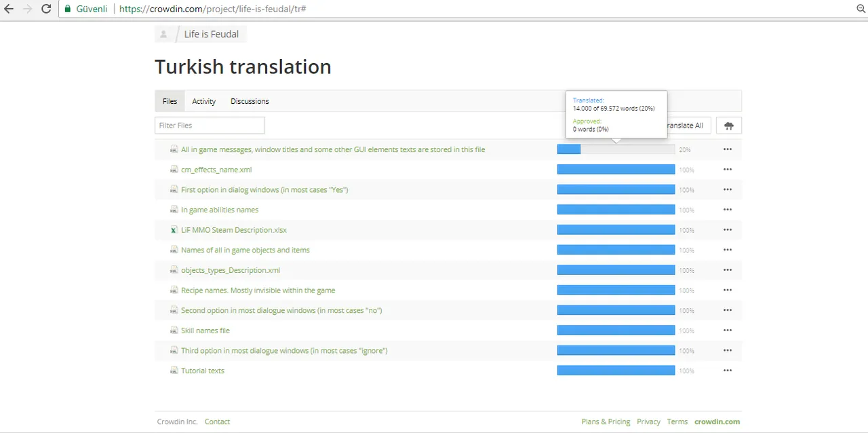Switch to the Activity tab

(x=203, y=101)
